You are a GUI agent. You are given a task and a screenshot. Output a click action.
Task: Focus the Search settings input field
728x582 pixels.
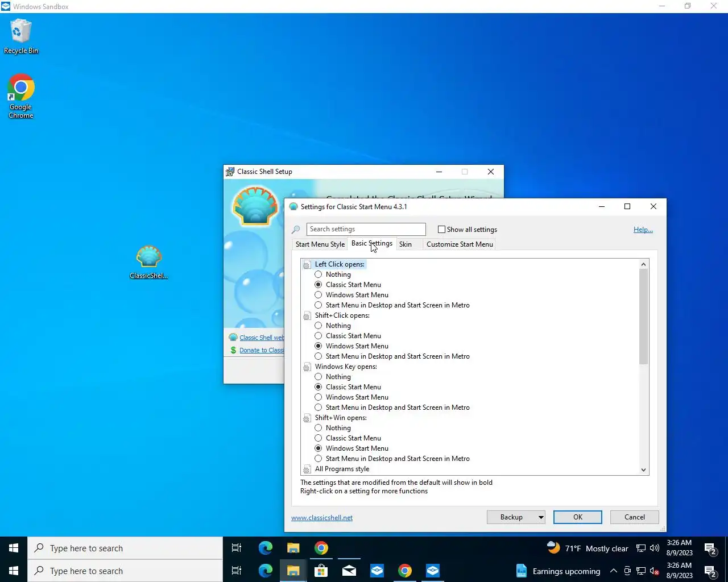pyautogui.click(x=366, y=229)
